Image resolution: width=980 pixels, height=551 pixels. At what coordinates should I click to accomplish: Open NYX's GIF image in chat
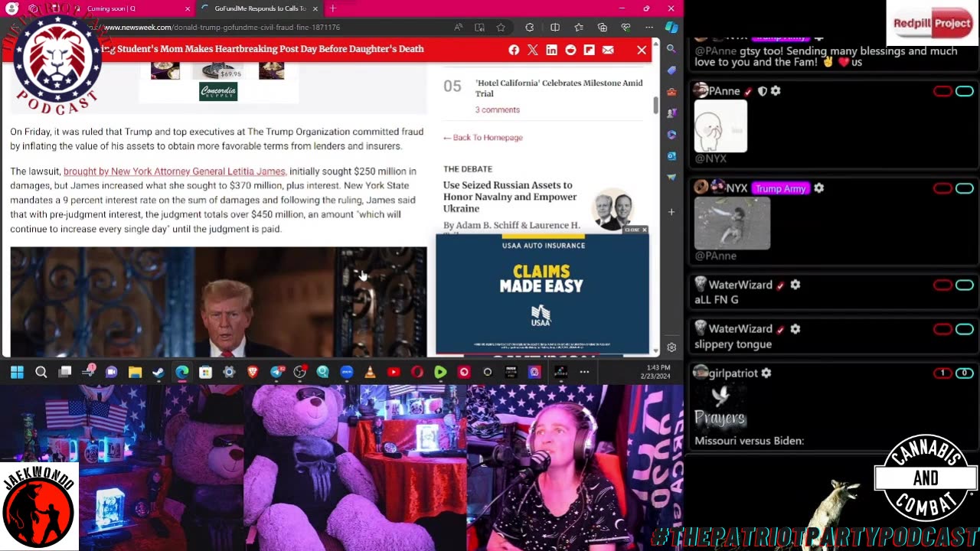[732, 223]
